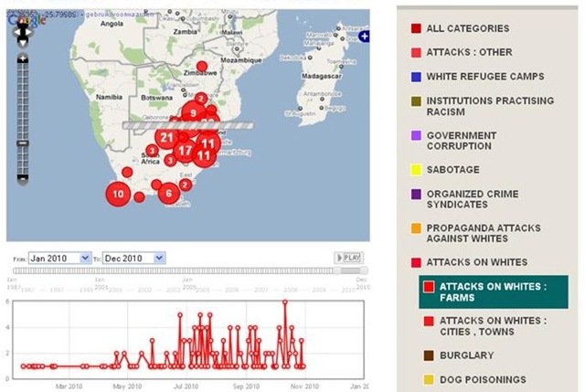Start timeline playback with PLAY button
The width and height of the screenshot is (585, 392).
349,258
